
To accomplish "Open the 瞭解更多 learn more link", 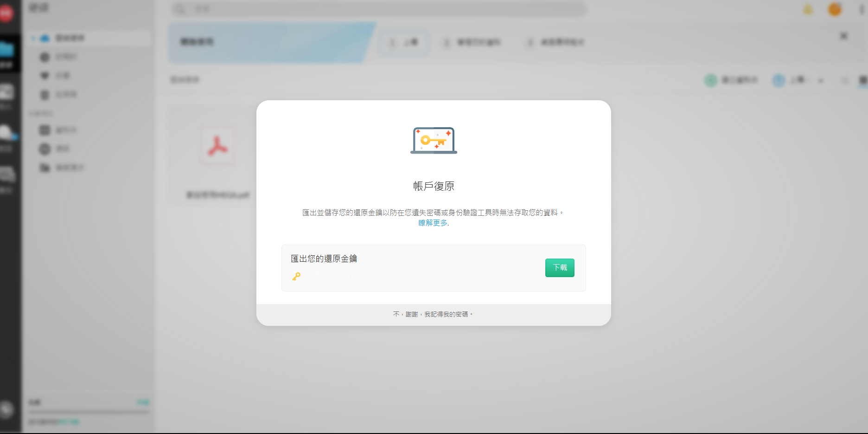I will [x=433, y=223].
